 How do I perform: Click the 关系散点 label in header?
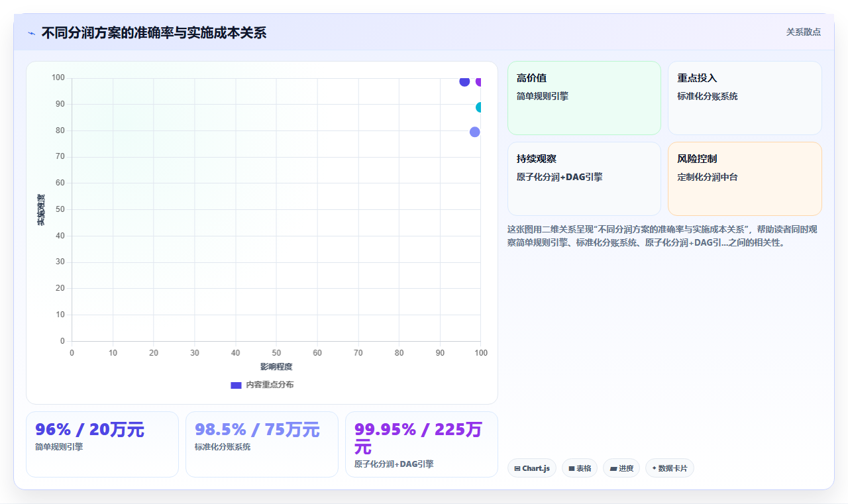click(803, 32)
